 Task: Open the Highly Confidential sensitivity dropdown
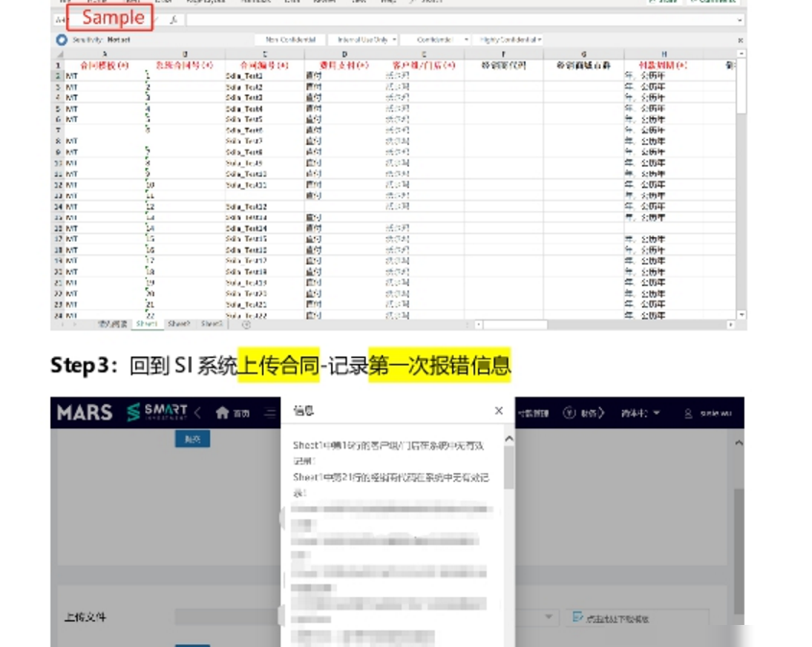[x=509, y=40]
